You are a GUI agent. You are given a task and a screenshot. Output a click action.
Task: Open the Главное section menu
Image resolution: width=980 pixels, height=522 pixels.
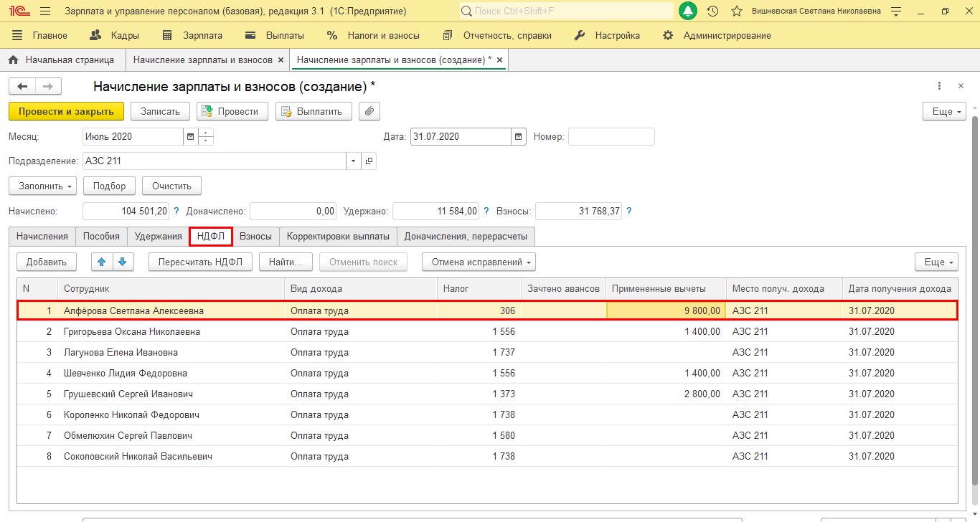coord(40,35)
